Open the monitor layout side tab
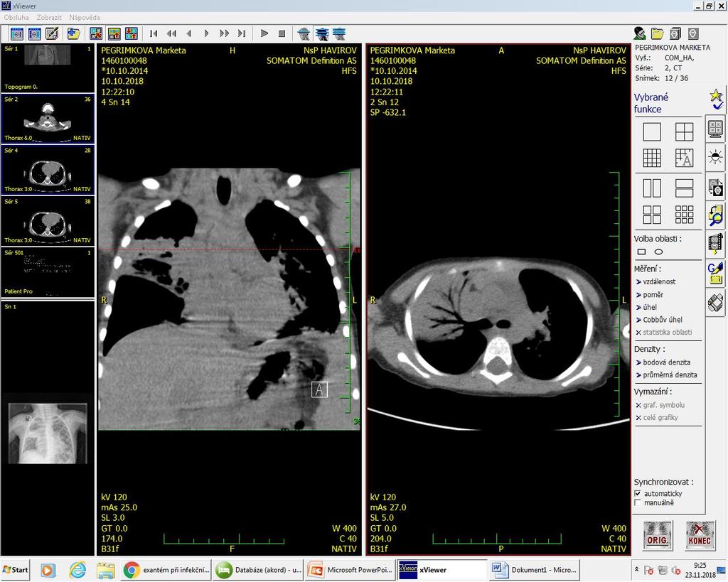 pyautogui.click(x=716, y=129)
